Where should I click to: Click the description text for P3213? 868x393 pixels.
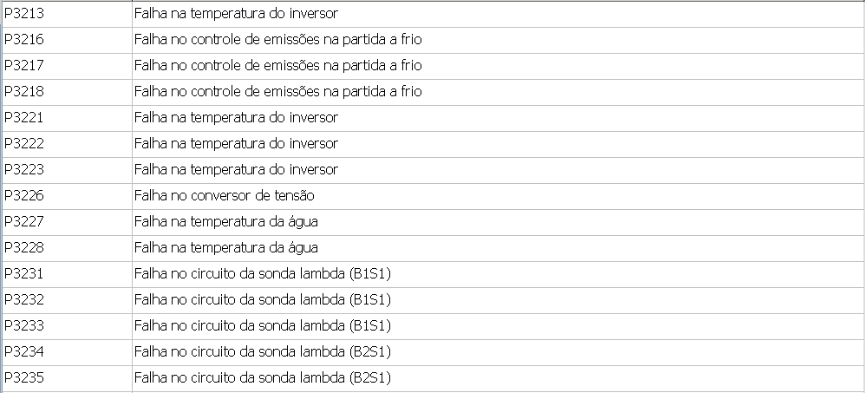click(x=236, y=14)
